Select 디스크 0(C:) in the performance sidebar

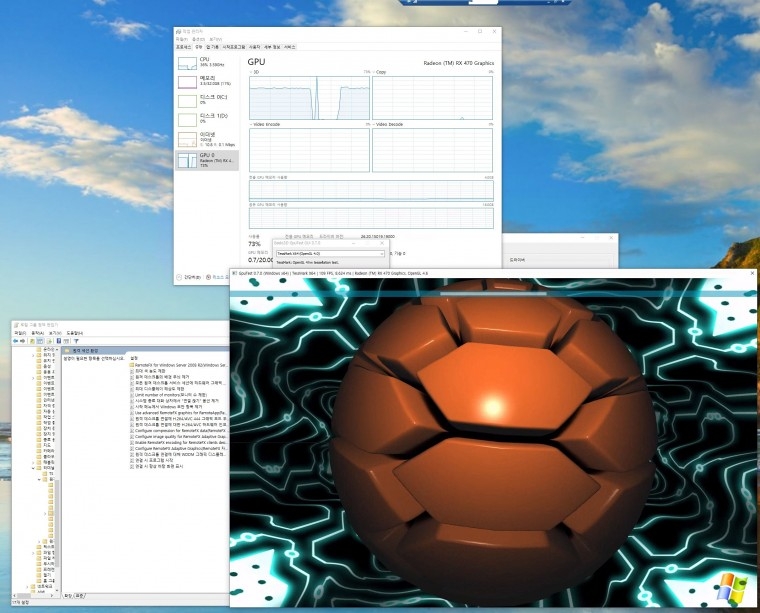pos(206,100)
